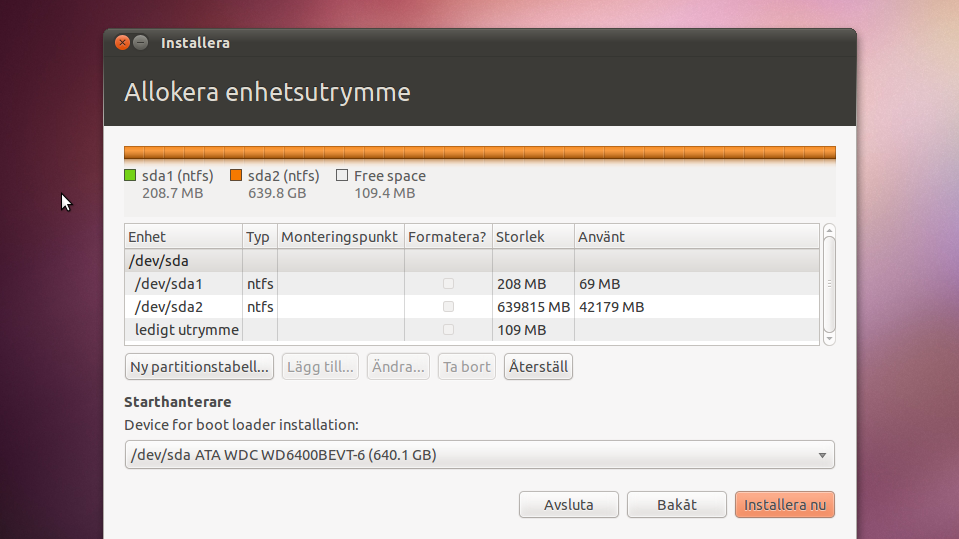Go back with the Bakåt button
The height and width of the screenshot is (539, 959).
[676, 505]
